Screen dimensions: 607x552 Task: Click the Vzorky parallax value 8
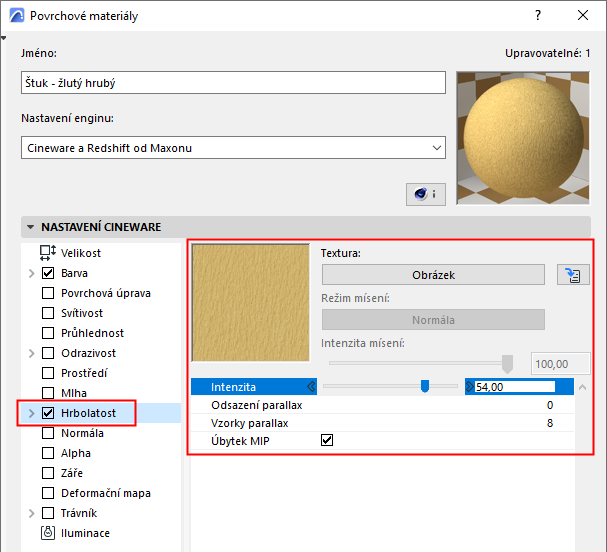click(x=550, y=423)
